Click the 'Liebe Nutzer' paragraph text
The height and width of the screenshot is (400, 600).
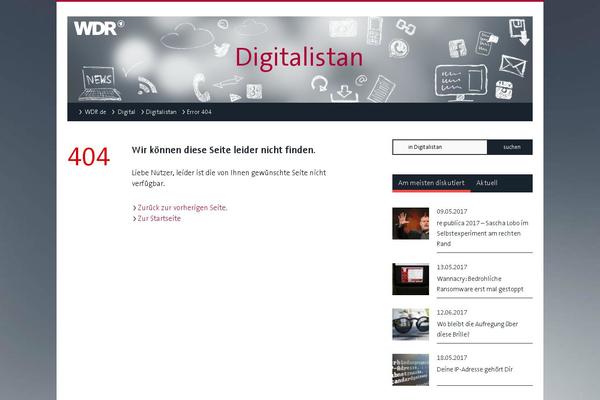[x=229, y=178]
